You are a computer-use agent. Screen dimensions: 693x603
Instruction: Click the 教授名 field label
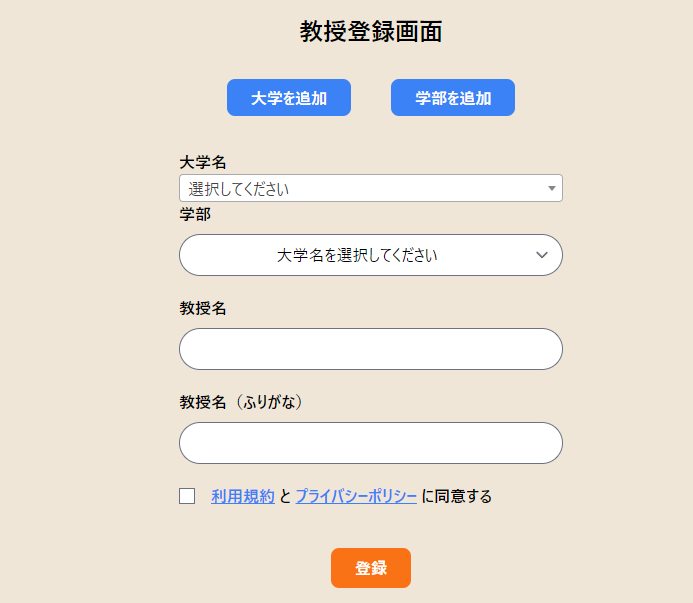tap(203, 308)
